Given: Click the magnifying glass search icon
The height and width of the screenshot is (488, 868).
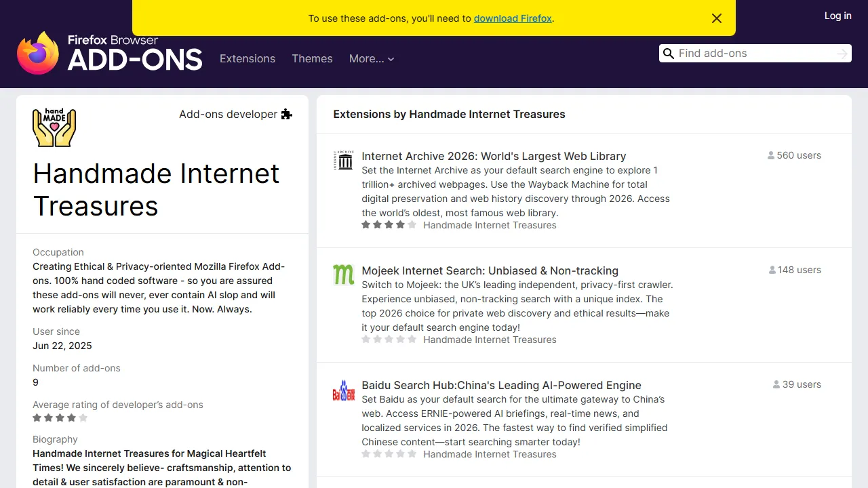Looking at the screenshot, I should 669,53.
